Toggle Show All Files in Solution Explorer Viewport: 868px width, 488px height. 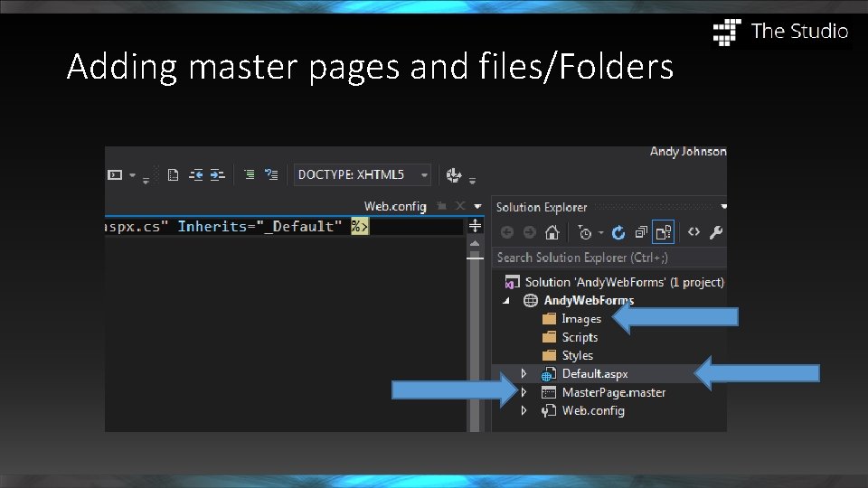(x=663, y=232)
